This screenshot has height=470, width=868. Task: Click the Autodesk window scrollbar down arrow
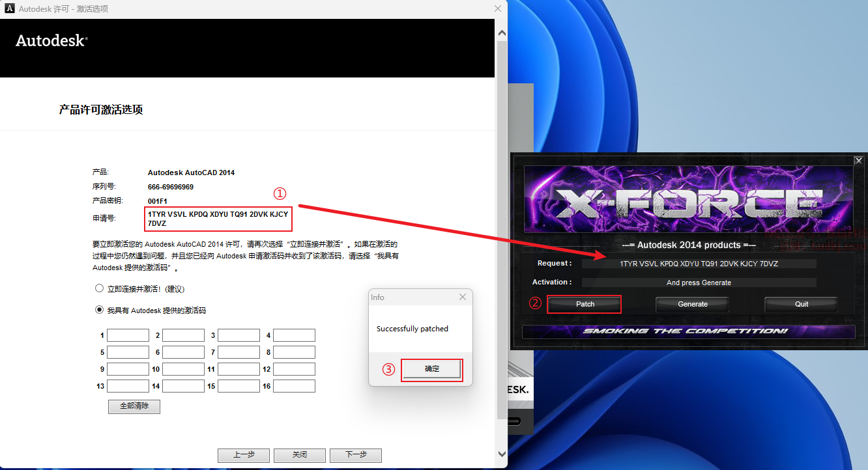pyautogui.click(x=501, y=454)
